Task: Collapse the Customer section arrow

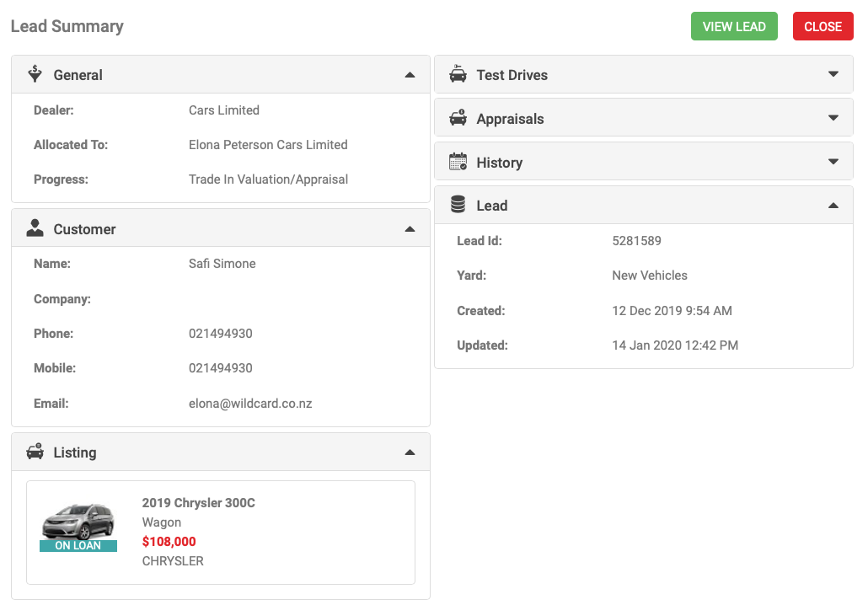Action: point(410,229)
